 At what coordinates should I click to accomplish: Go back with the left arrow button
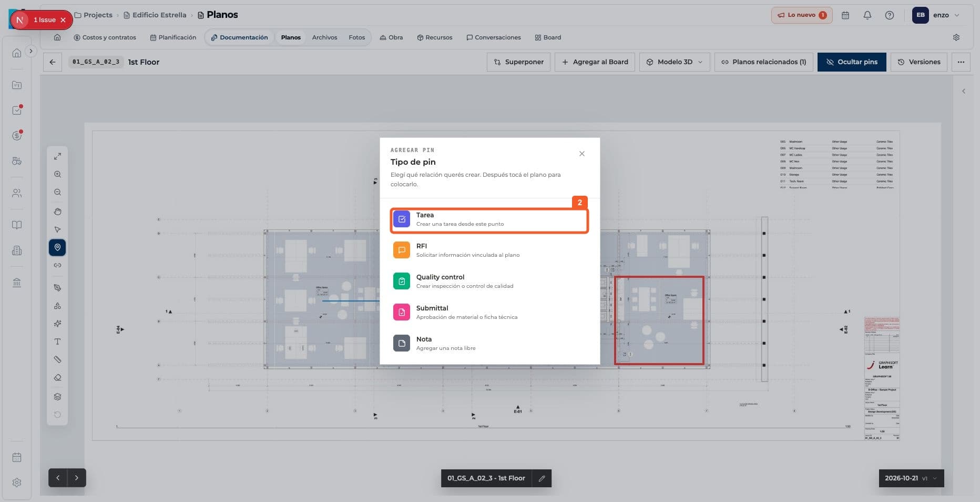53,62
